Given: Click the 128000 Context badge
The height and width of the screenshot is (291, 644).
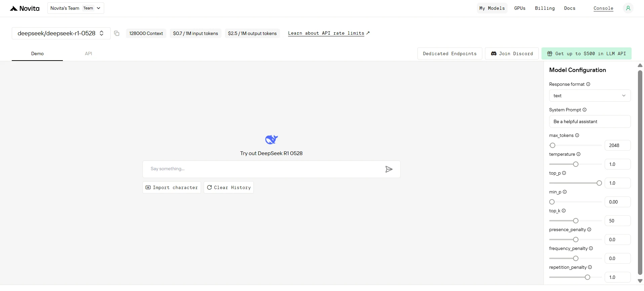Looking at the screenshot, I should tap(146, 33).
